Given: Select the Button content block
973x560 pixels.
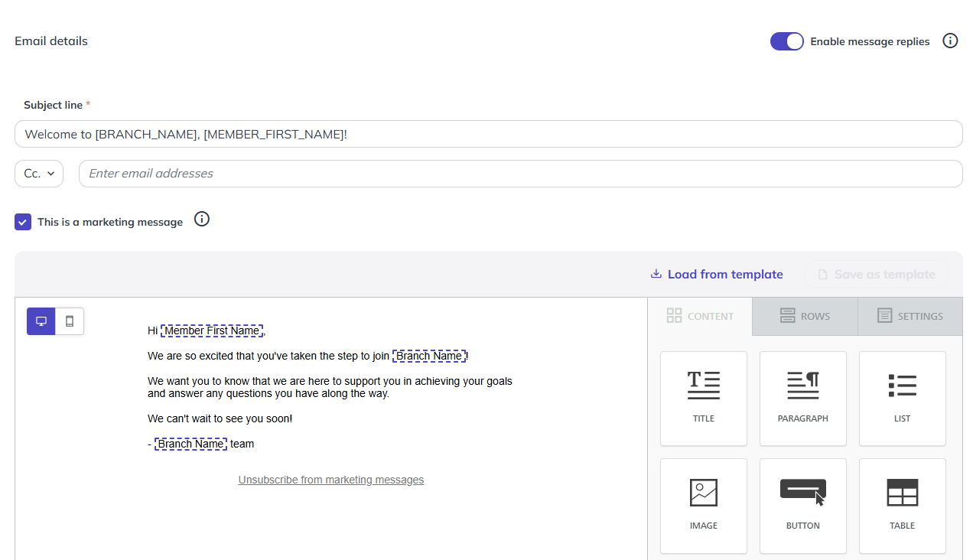Looking at the screenshot, I should click(803, 506).
